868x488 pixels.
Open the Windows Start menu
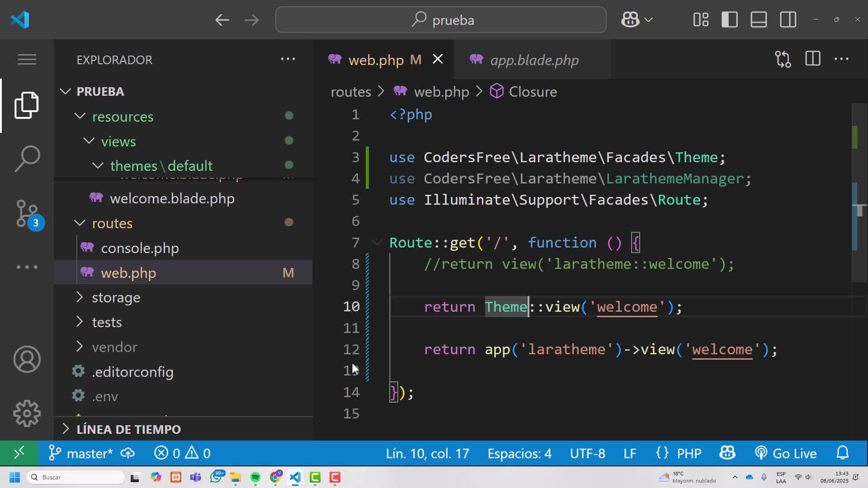(x=14, y=477)
